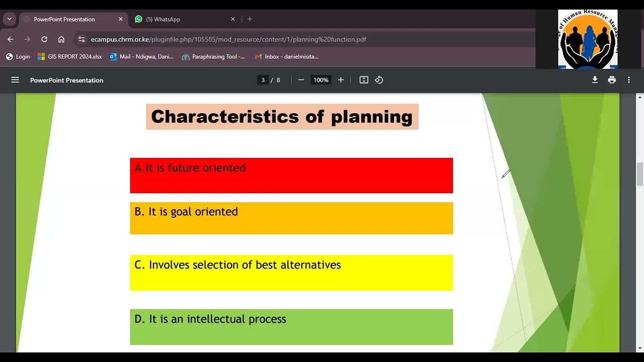Reload the current page
644x362 pixels.
[x=44, y=39]
